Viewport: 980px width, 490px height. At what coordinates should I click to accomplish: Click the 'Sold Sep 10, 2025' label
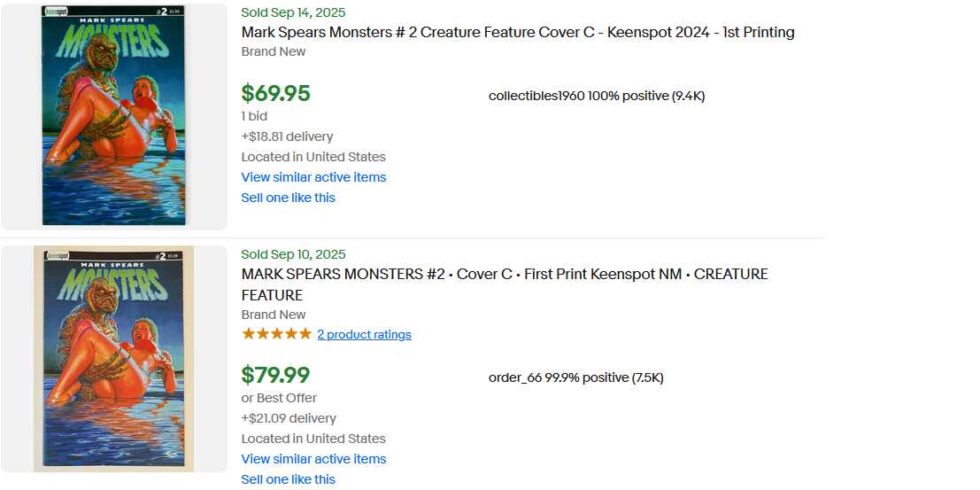[x=293, y=254]
